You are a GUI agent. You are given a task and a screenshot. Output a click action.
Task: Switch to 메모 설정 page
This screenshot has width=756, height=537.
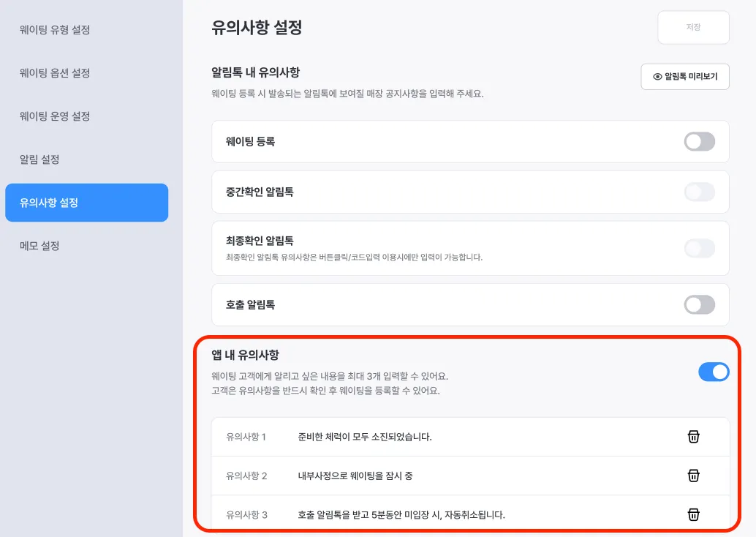[40, 246]
